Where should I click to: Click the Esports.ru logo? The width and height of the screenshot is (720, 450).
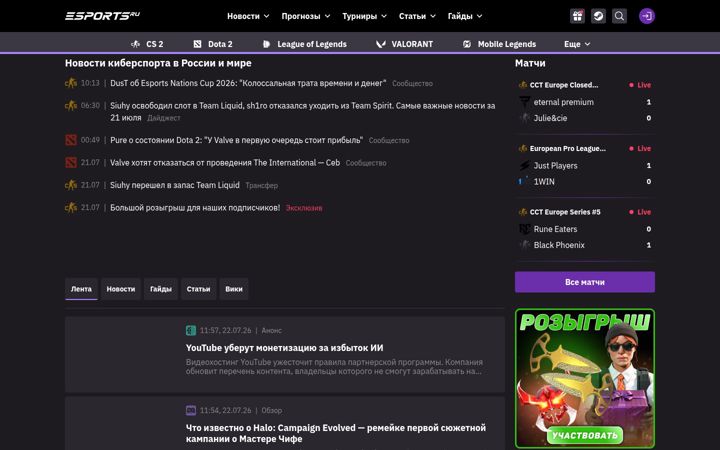tap(102, 16)
